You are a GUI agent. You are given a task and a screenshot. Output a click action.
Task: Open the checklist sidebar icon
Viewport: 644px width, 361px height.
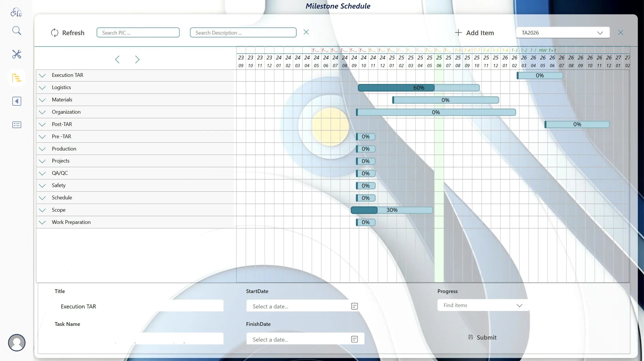coord(17,125)
